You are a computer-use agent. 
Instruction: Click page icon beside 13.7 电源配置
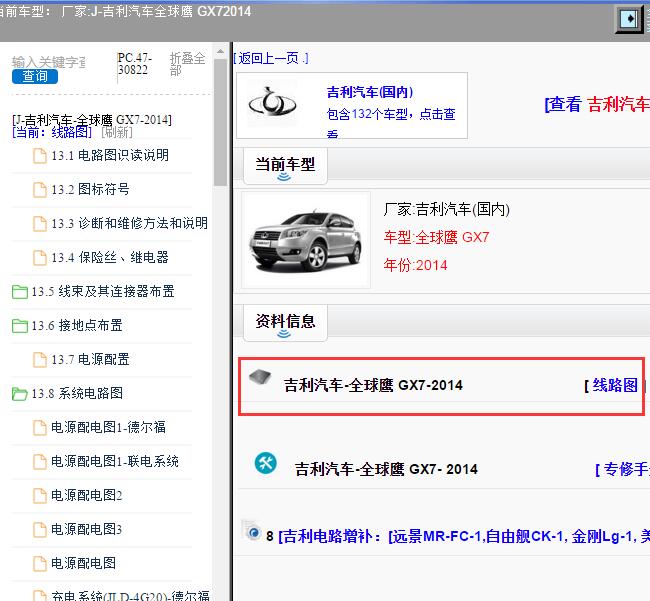40,360
